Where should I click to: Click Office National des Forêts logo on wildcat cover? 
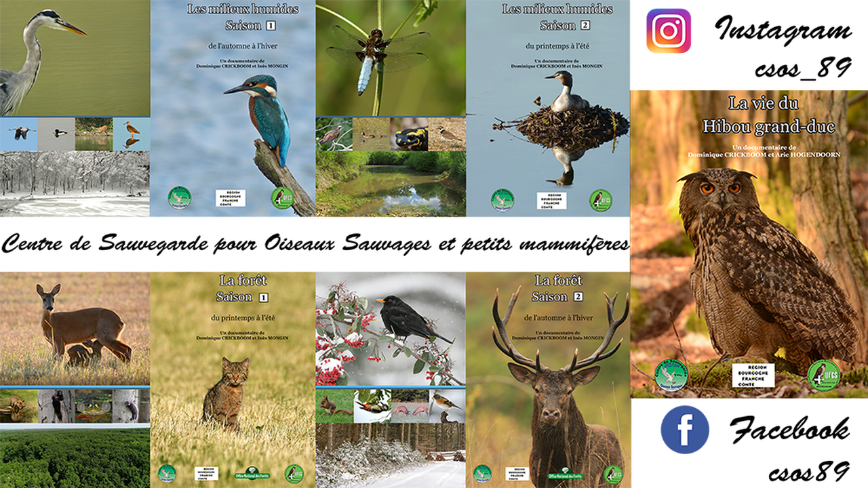pos(252,473)
